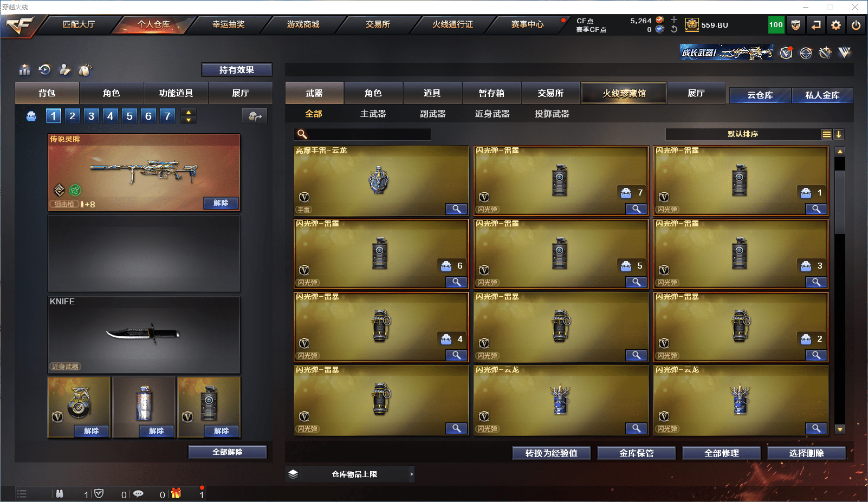Open the statistics bar-chart icon above backpack
868x502 pixels.
[x=25, y=70]
